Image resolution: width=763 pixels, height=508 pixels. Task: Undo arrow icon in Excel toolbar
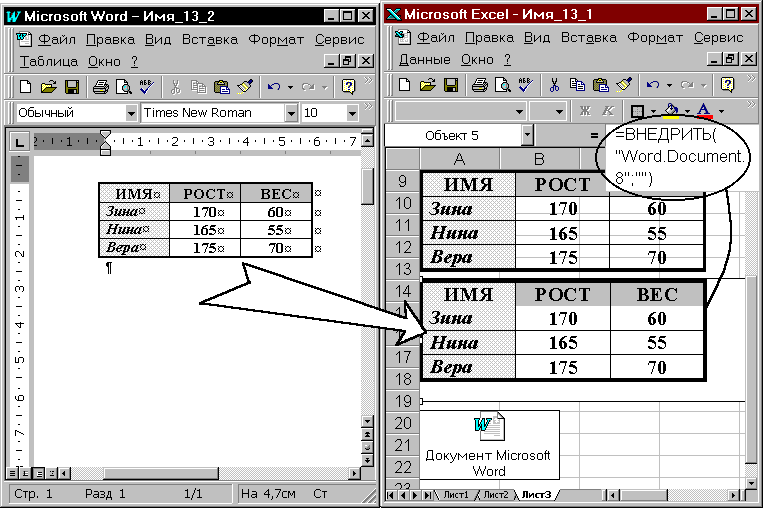[x=653, y=85]
